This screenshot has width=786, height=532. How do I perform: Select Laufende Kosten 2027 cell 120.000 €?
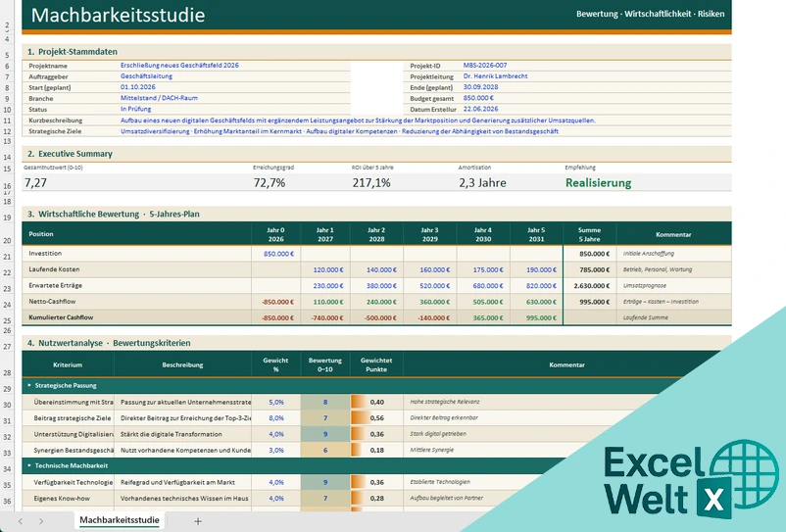coord(325,269)
